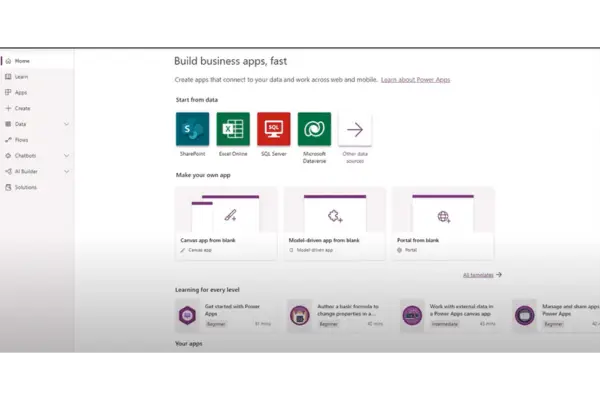Click the 'Make your own app' heading
Image resolution: width=600 pixels, height=400 pixels.
click(203, 175)
